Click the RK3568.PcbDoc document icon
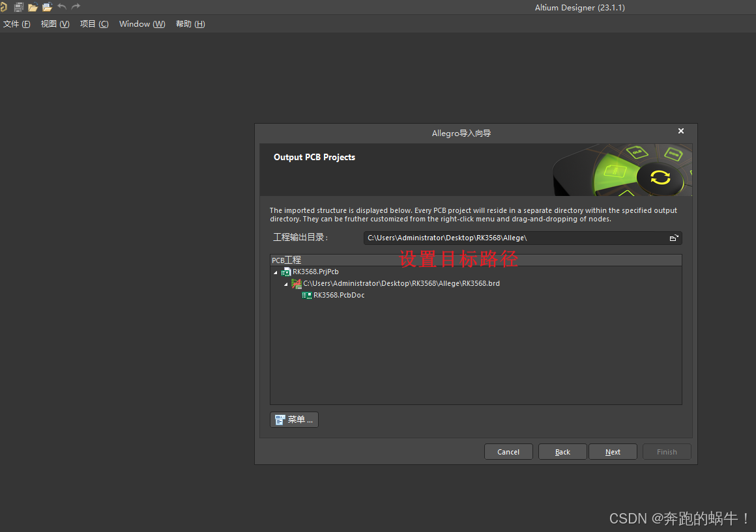Screen dimensions: 756x532 [x=307, y=295]
